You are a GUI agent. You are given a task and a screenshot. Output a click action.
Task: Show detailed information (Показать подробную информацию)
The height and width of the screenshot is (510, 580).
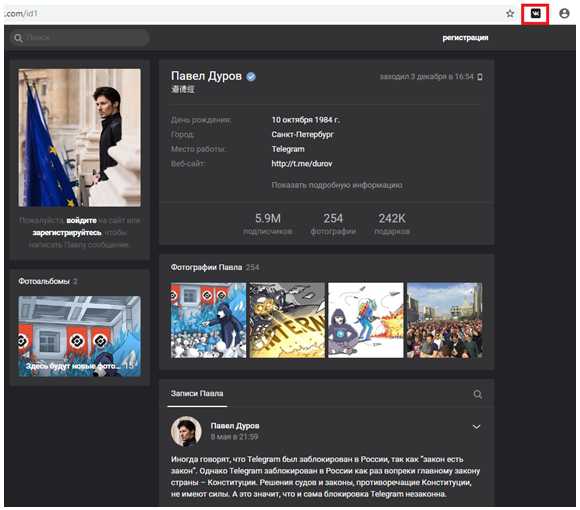(x=337, y=185)
